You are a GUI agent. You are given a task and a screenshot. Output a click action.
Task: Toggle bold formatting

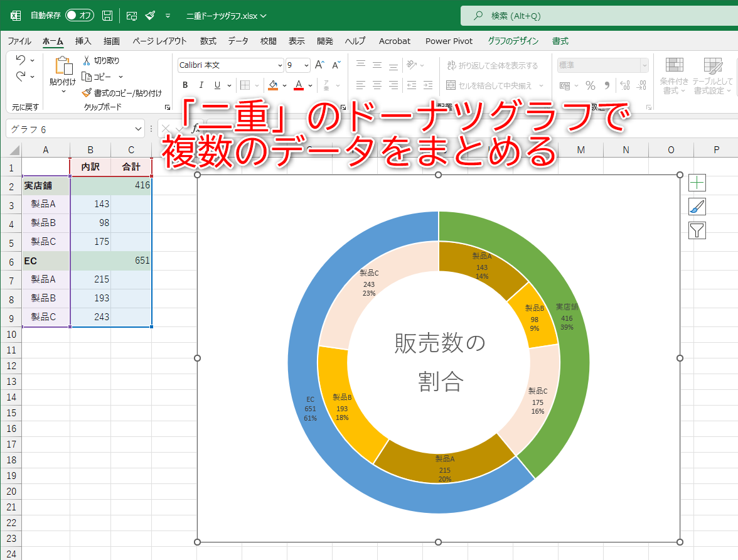[184, 85]
